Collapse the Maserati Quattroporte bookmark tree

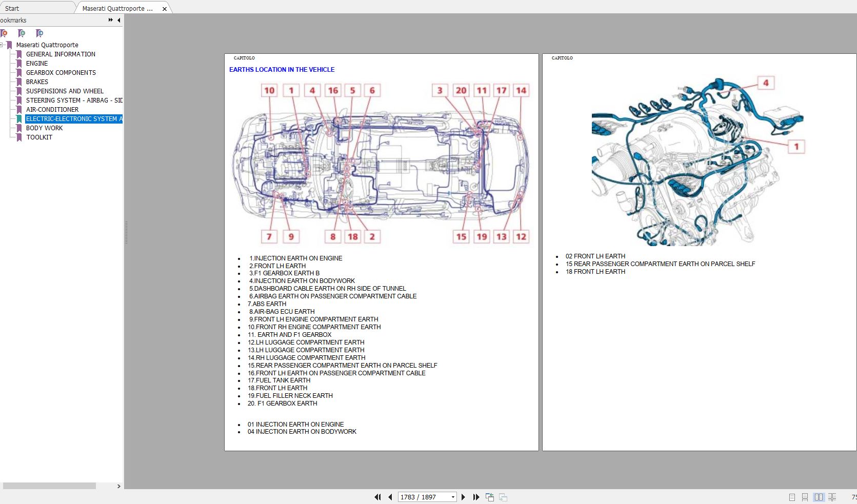(2, 45)
